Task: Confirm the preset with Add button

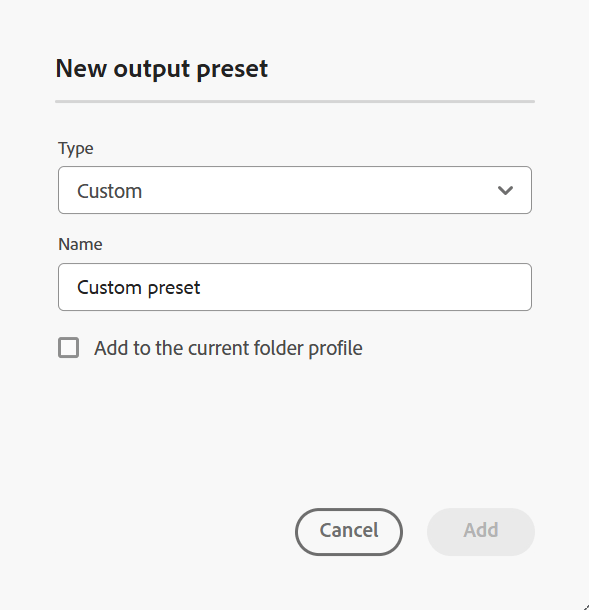Action: [480, 531]
